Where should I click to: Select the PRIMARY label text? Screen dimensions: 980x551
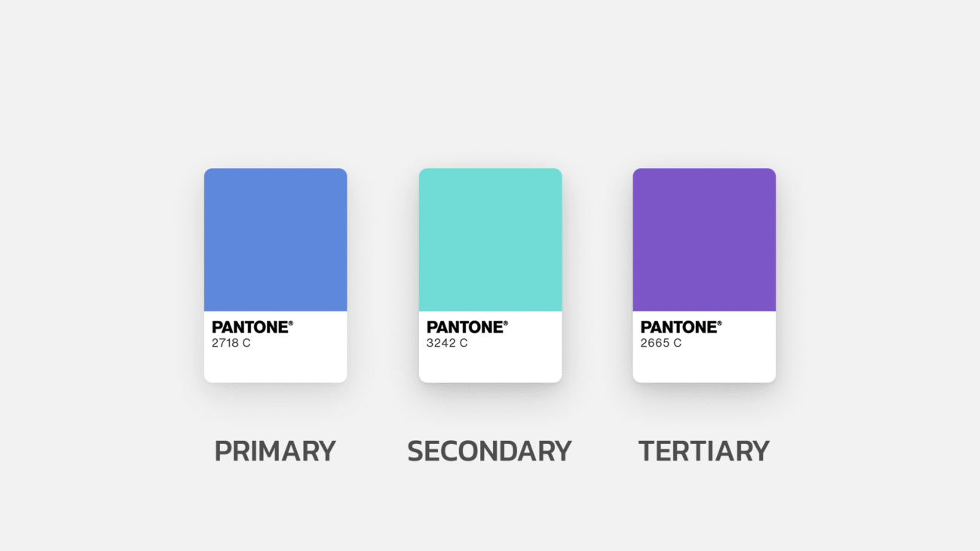(x=275, y=451)
